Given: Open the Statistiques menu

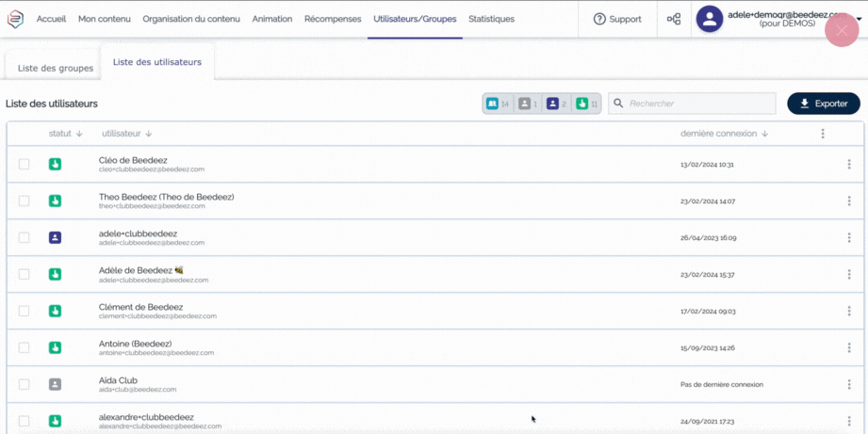Looking at the screenshot, I should [x=491, y=19].
